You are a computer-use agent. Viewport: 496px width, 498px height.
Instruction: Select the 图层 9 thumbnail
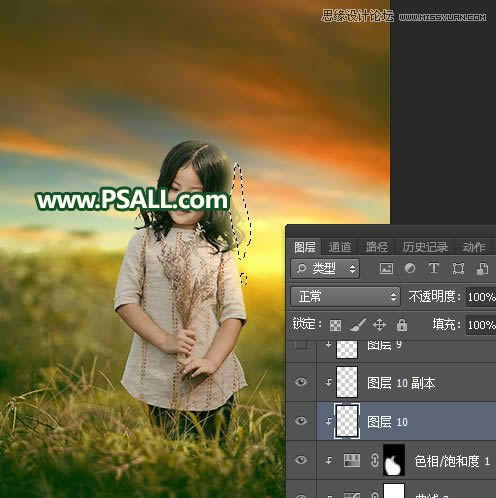(x=347, y=349)
